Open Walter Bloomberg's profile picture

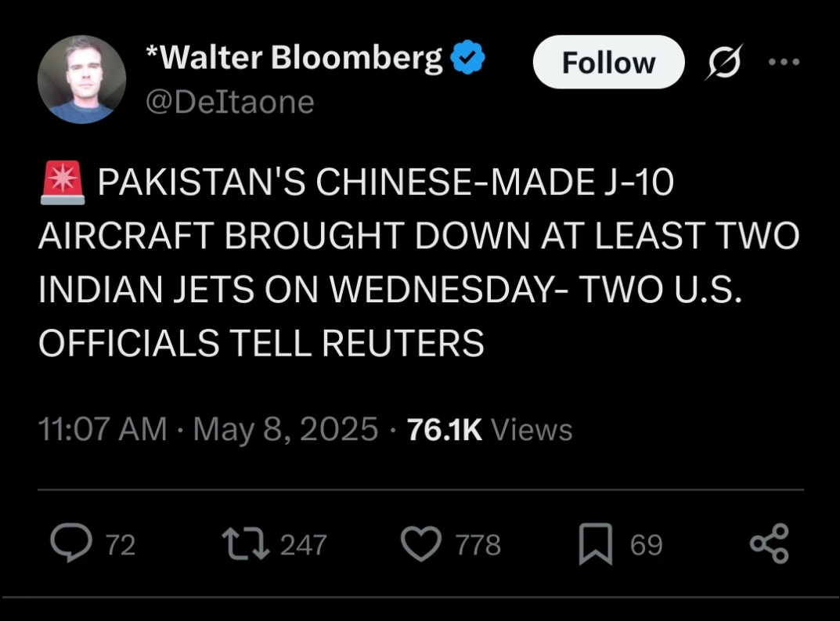click(x=81, y=80)
